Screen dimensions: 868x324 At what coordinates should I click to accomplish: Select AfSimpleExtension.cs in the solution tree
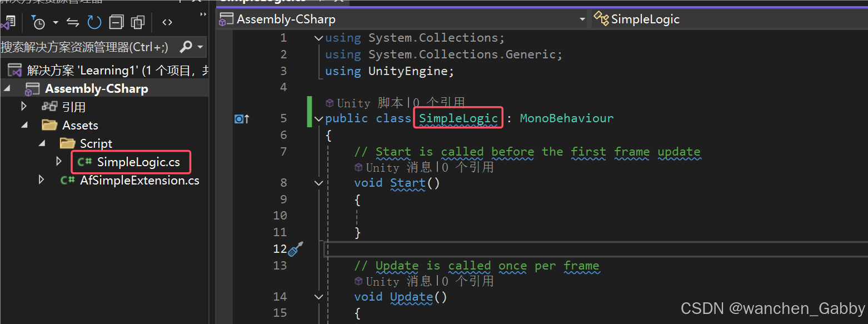tap(139, 180)
